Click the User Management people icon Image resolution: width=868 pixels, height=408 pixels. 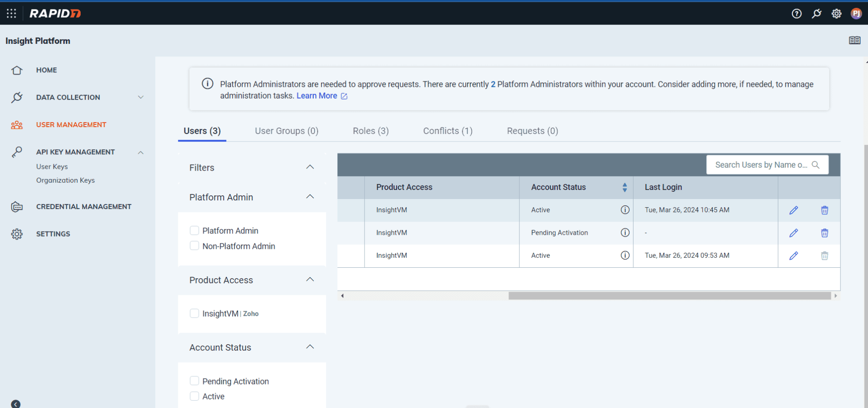pos(17,125)
